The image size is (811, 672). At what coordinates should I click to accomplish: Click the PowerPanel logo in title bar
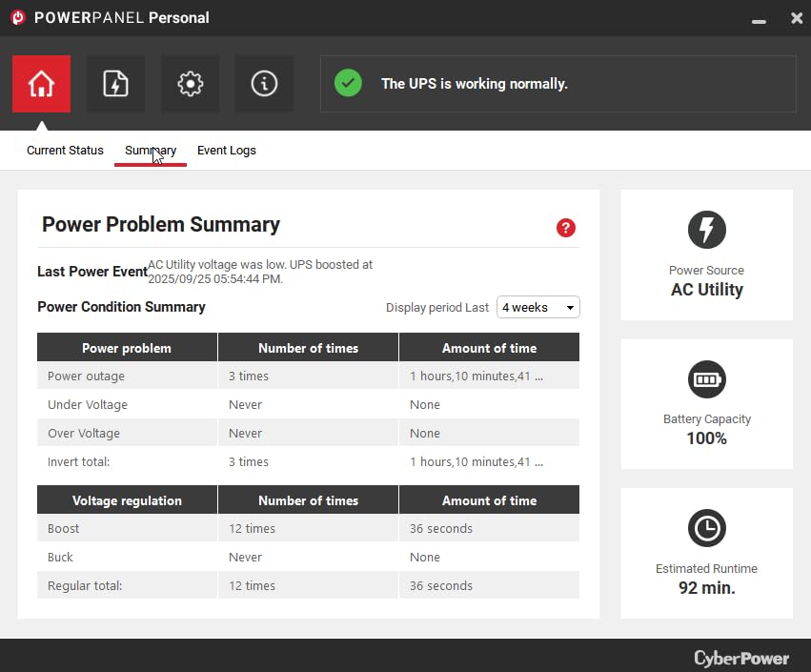click(17, 17)
